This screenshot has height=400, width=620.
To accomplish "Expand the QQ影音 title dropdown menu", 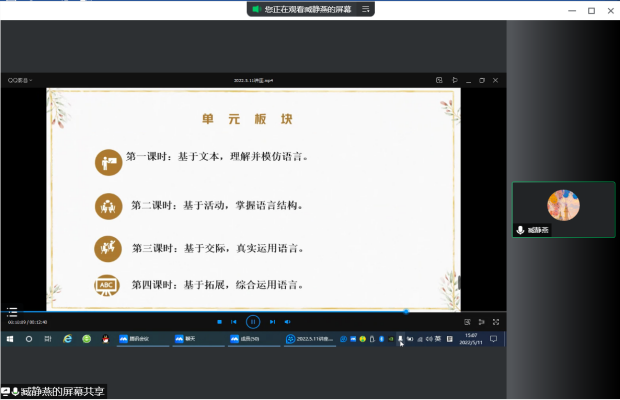I will tap(20, 80).
